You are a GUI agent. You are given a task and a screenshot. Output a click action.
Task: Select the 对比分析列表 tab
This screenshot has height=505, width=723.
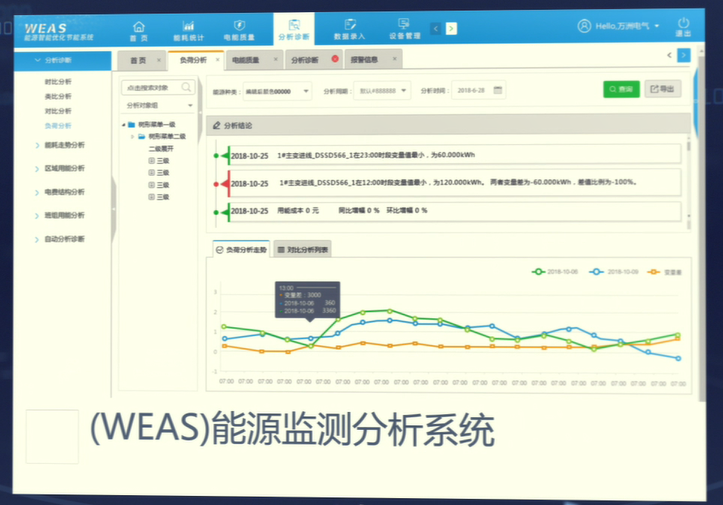[x=302, y=250]
